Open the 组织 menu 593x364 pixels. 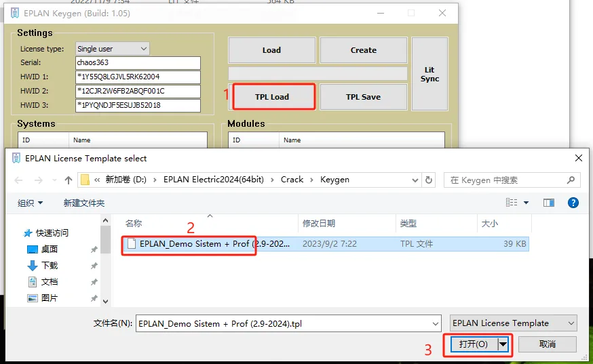[30, 203]
